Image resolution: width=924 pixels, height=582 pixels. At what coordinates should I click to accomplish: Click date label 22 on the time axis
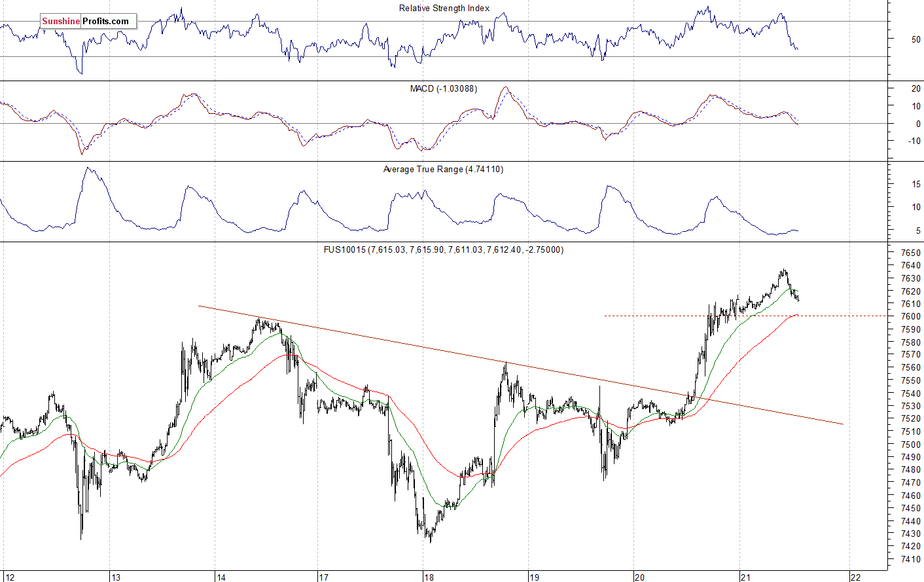855,577
